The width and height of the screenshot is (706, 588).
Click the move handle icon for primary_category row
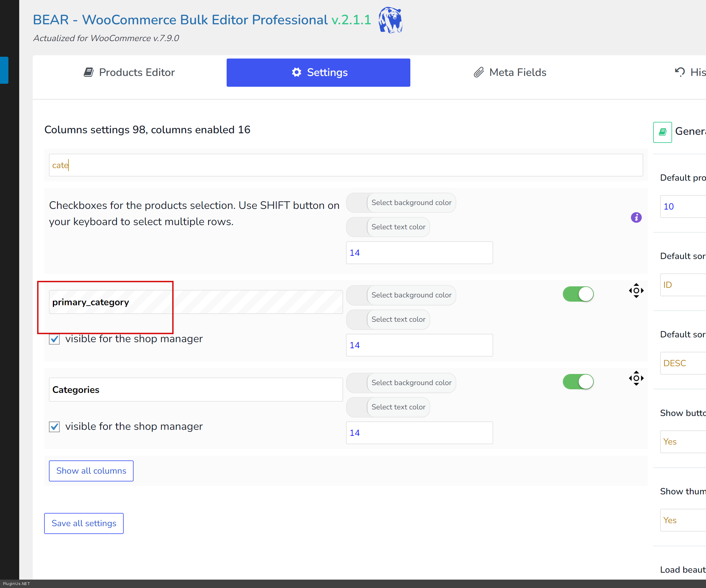pos(636,291)
